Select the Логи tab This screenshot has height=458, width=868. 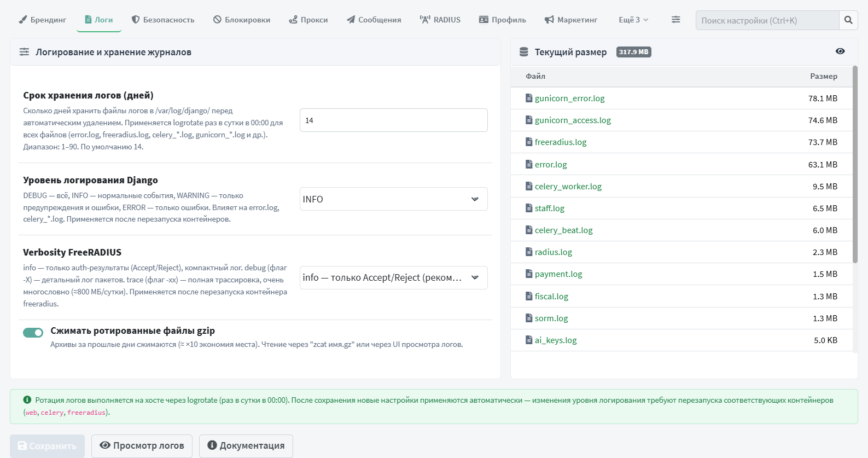(x=99, y=20)
